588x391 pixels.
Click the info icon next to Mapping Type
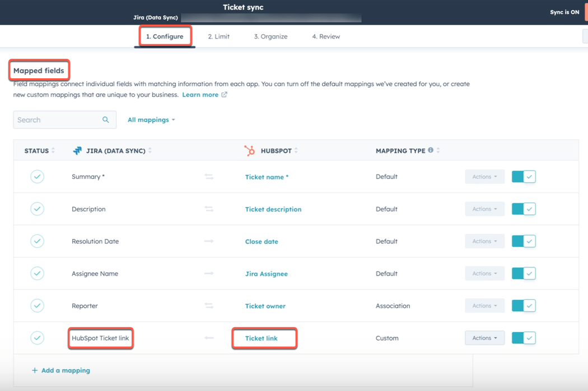(431, 150)
